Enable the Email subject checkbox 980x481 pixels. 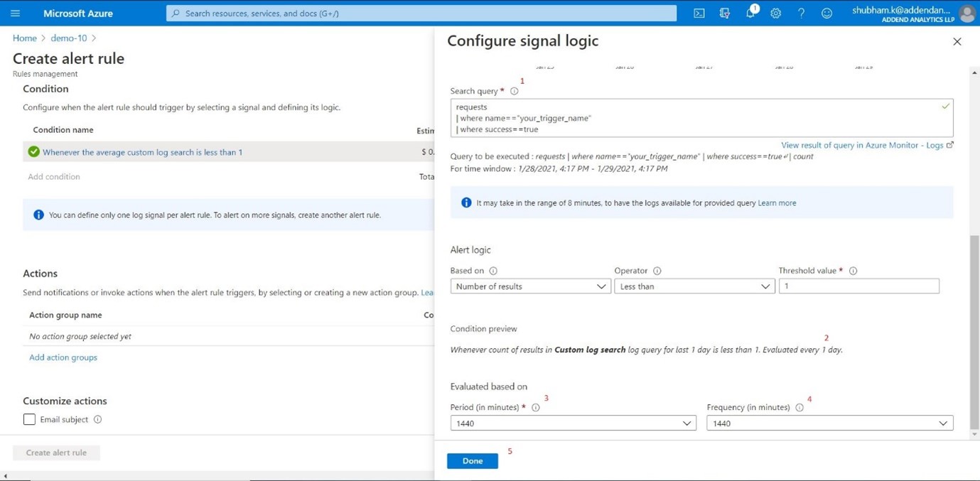tap(29, 419)
